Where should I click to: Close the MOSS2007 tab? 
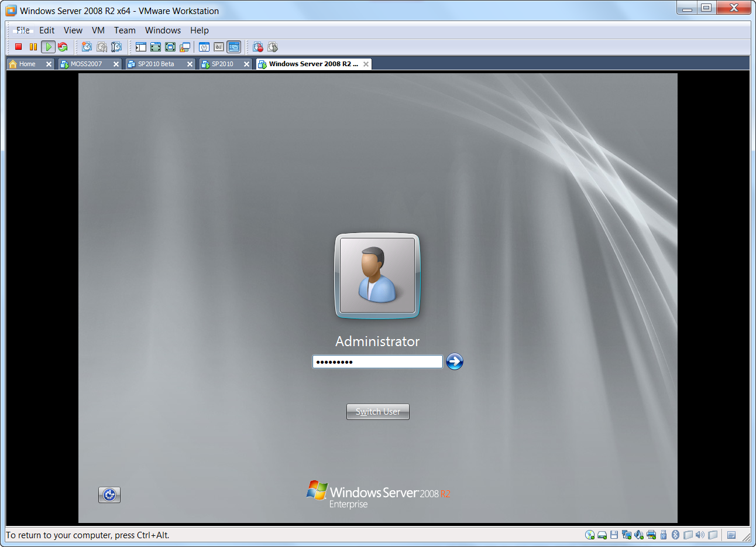click(x=116, y=64)
